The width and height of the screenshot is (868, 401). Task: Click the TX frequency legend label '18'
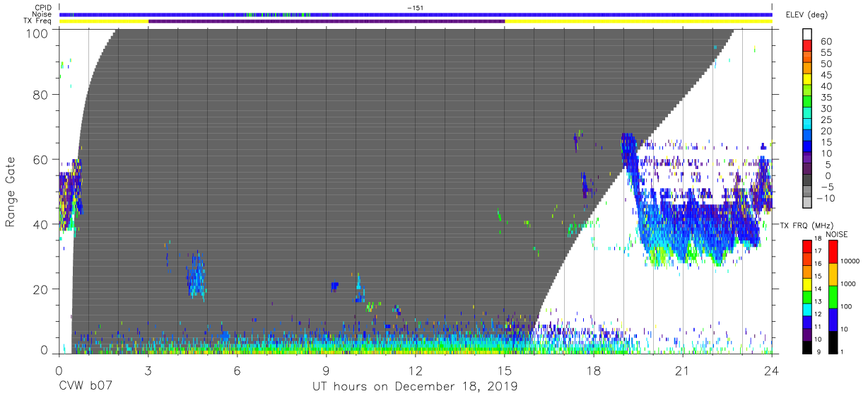click(817, 238)
